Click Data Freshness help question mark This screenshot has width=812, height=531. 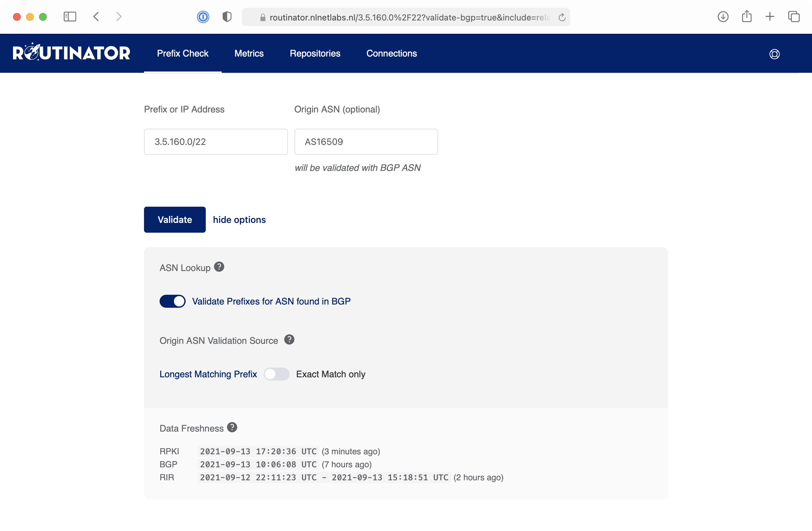232,427
